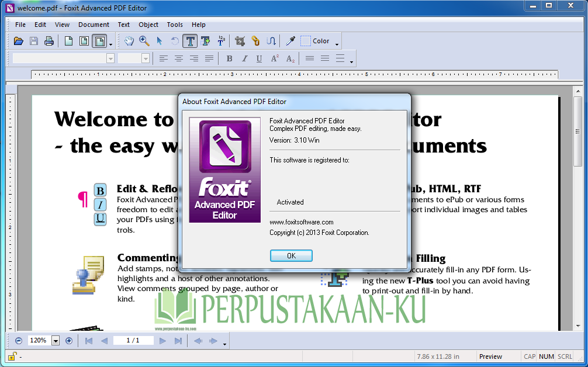Click the Save floppy disk icon

34,41
